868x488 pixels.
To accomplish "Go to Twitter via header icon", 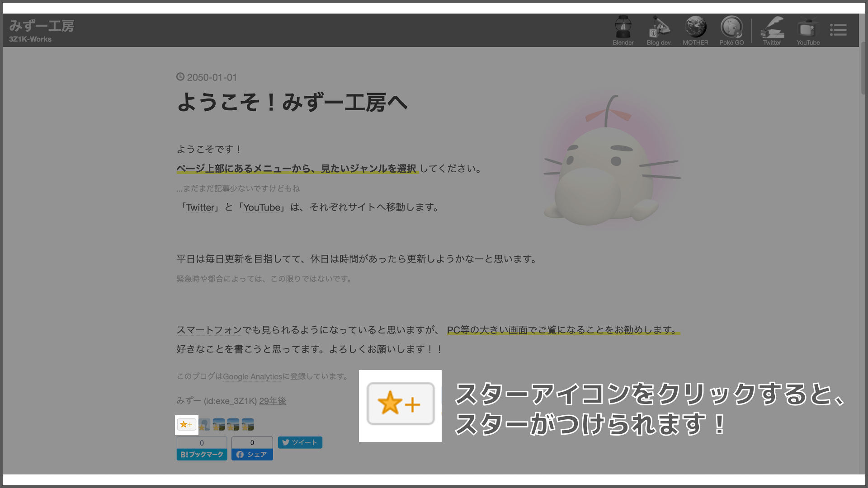I will 772,30.
